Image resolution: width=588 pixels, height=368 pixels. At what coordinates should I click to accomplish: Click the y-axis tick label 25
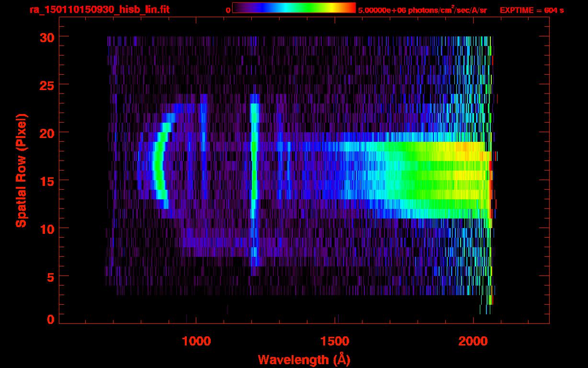pyautogui.click(x=46, y=85)
